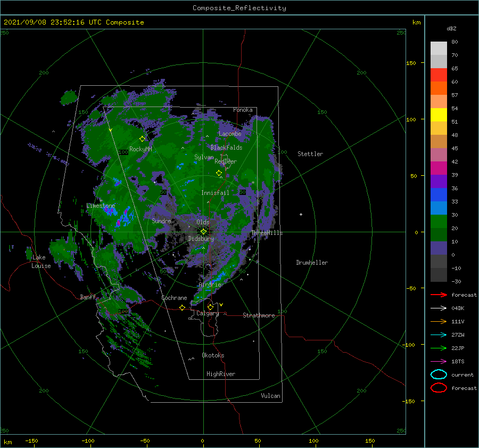Viewport: 479px width, 448px height.
Task: Click the Didsbury city label
Action: point(201,239)
